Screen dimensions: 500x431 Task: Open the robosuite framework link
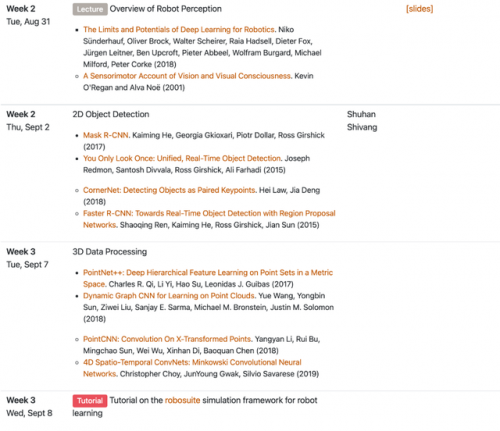182,400
